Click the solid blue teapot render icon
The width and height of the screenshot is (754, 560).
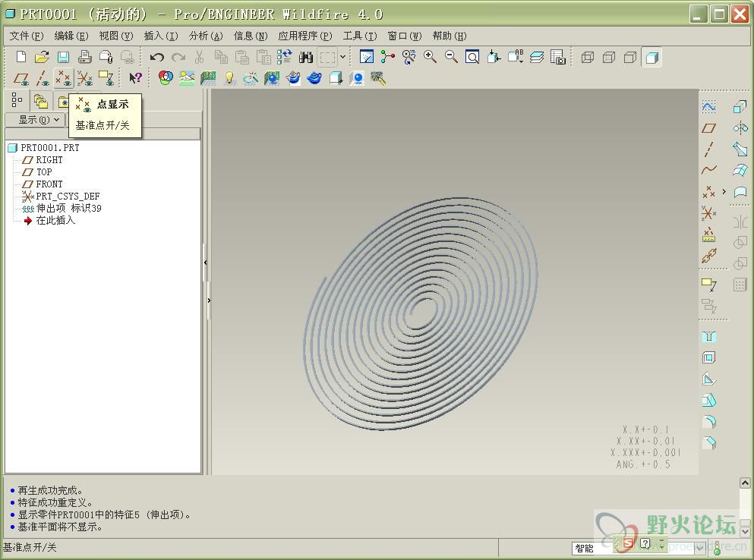point(314,78)
